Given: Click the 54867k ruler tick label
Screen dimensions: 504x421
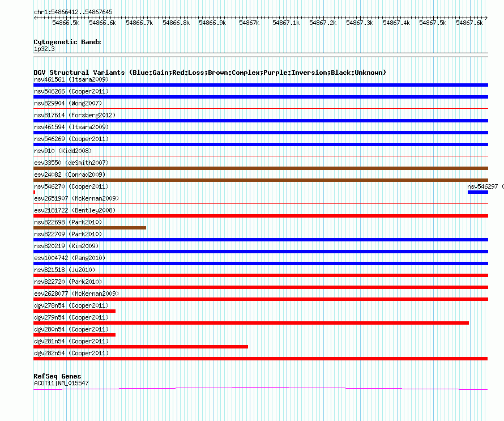Looking at the screenshot, I should tap(249, 23).
